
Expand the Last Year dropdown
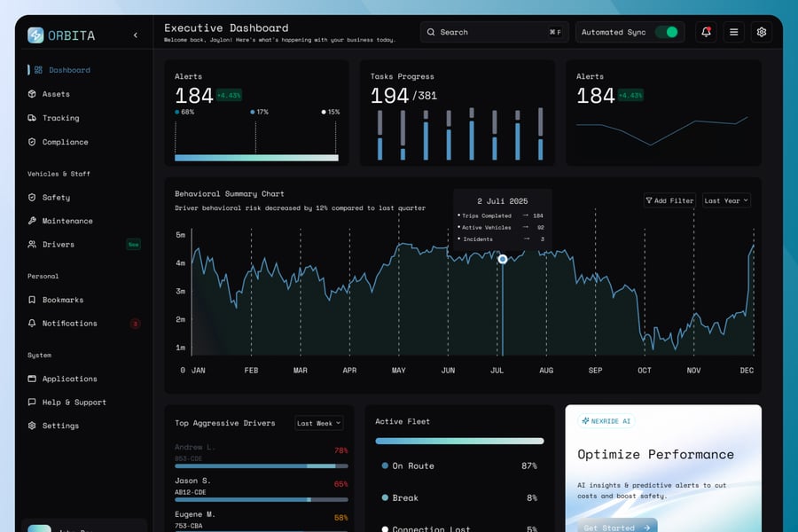click(x=726, y=200)
